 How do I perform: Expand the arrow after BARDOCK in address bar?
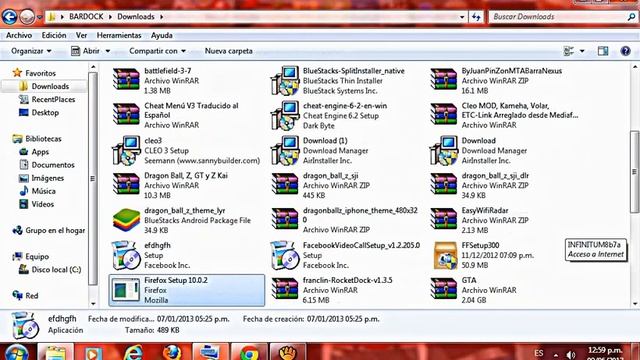point(110,17)
